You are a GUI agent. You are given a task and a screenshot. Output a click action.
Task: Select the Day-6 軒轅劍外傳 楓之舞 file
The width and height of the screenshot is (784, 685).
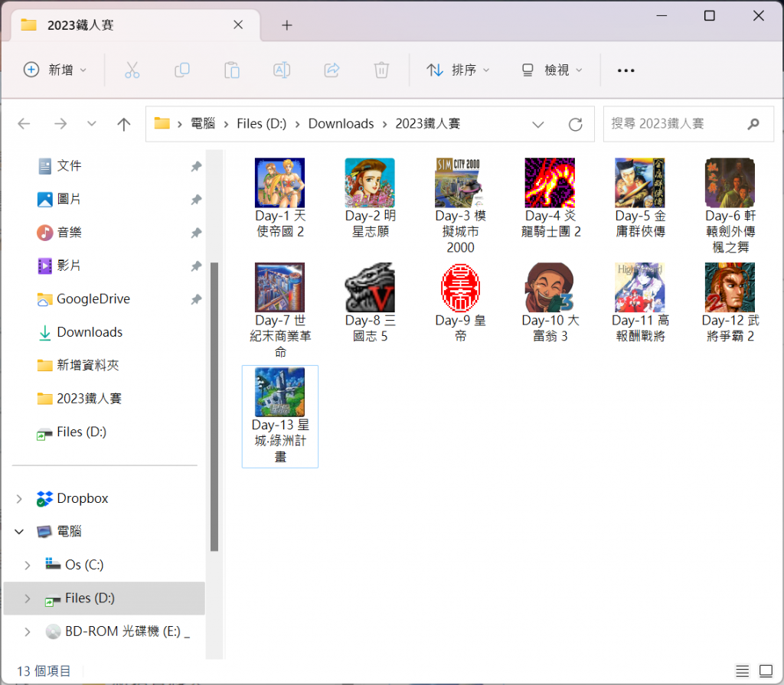[730, 206]
